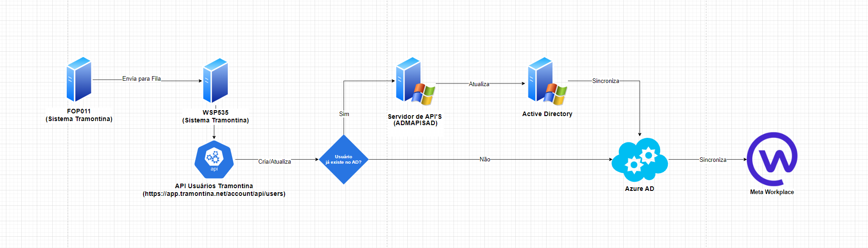Select the 'Cria/Atualiza' arrow label
Screen dimensions: 868x248
click(x=275, y=162)
